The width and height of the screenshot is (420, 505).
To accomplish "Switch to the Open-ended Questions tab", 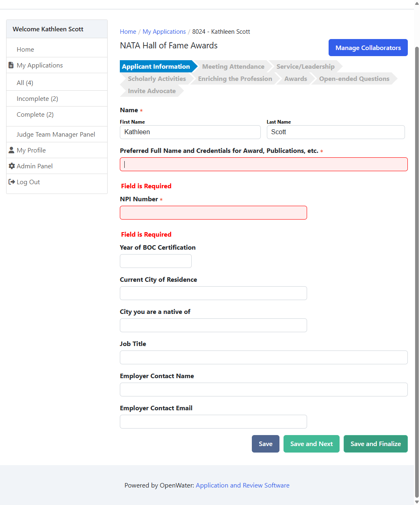I will [x=354, y=78].
